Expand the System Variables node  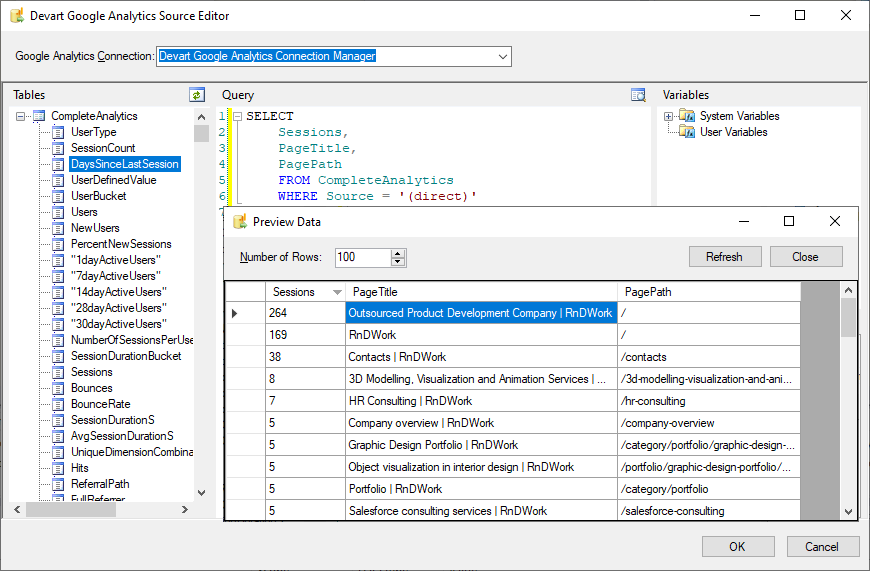click(668, 116)
